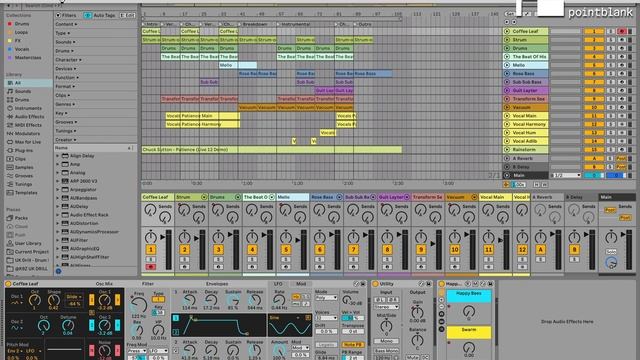Toggle track activator 1 in the mixer
The width and height of the screenshot is (640, 360).
pyautogui.click(x=151, y=249)
